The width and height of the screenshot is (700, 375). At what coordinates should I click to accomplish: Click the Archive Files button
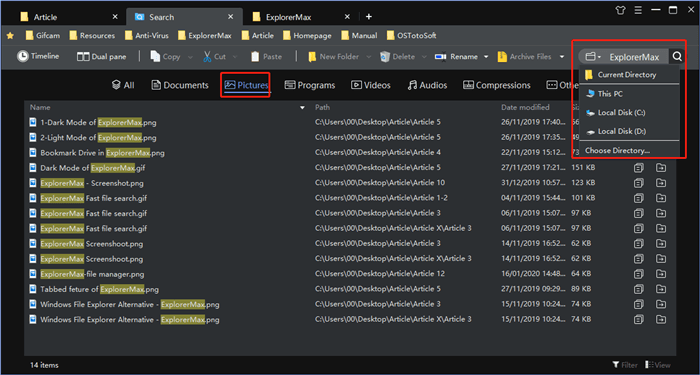point(525,57)
